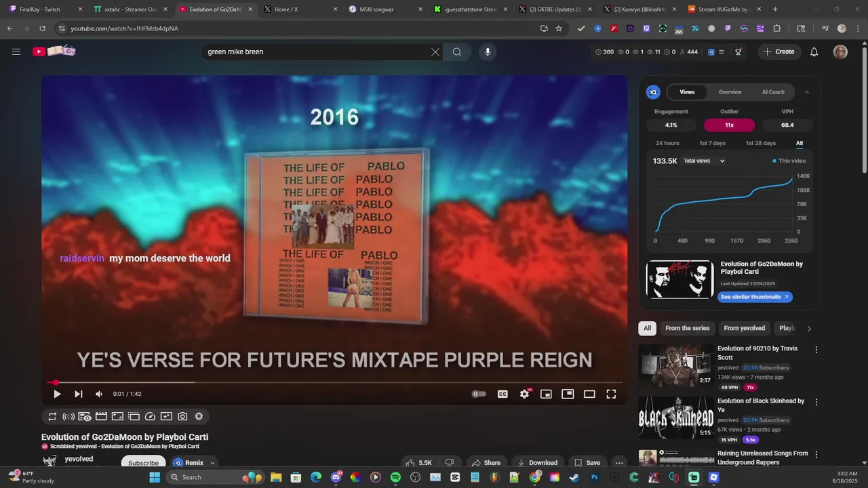Viewport: 868px width, 488px height.
Task: Switch to the Overview tab
Action: (x=730, y=92)
